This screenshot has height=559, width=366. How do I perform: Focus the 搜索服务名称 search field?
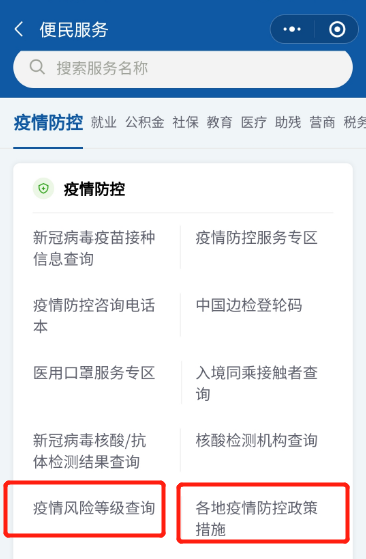coord(183,68)
